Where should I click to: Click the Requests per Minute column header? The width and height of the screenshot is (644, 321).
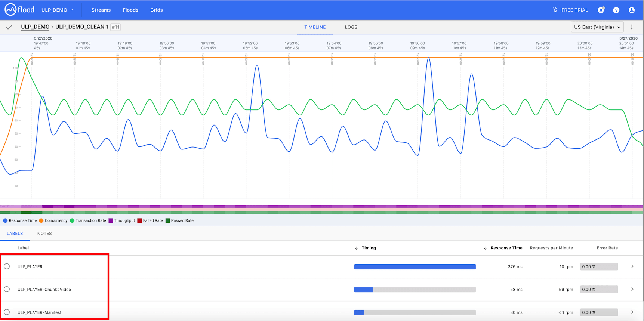pyautogui.click(x=551, y=248)
